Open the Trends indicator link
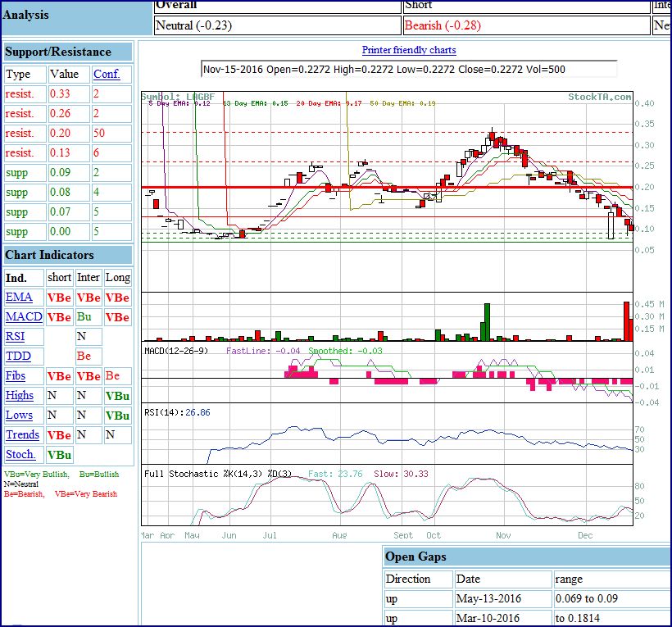 click(x=22, y=435)
